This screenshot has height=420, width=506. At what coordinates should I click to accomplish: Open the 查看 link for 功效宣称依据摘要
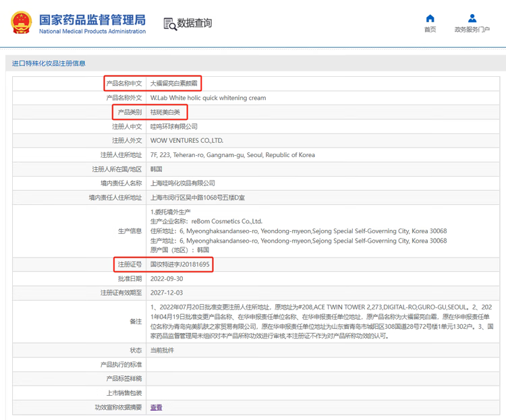click(157, 407)
